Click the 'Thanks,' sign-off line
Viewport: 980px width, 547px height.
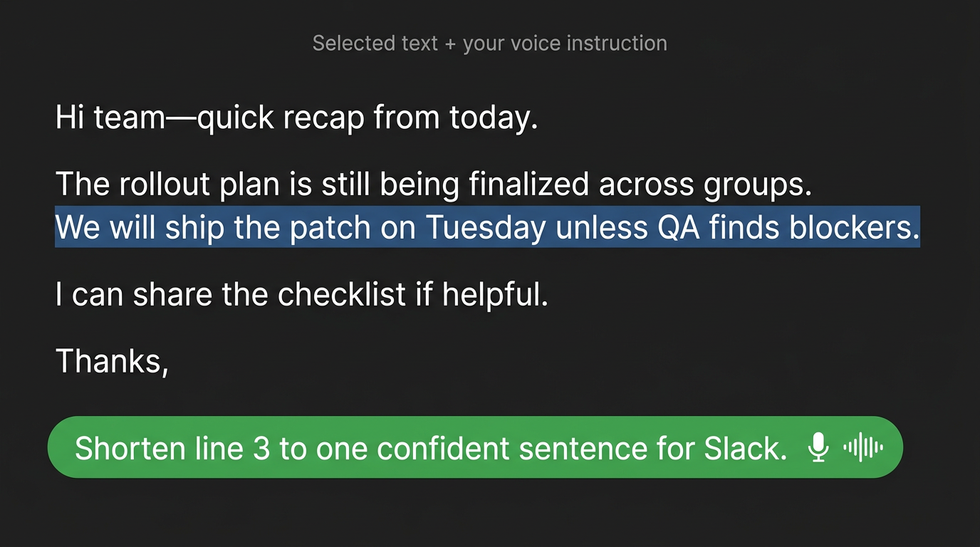click(113, 360)
